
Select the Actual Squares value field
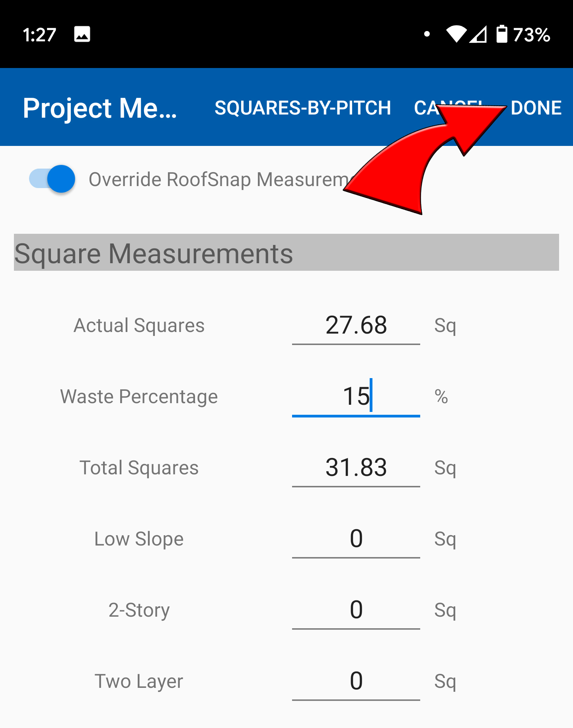pyautogui.click(x=356, y=326)
